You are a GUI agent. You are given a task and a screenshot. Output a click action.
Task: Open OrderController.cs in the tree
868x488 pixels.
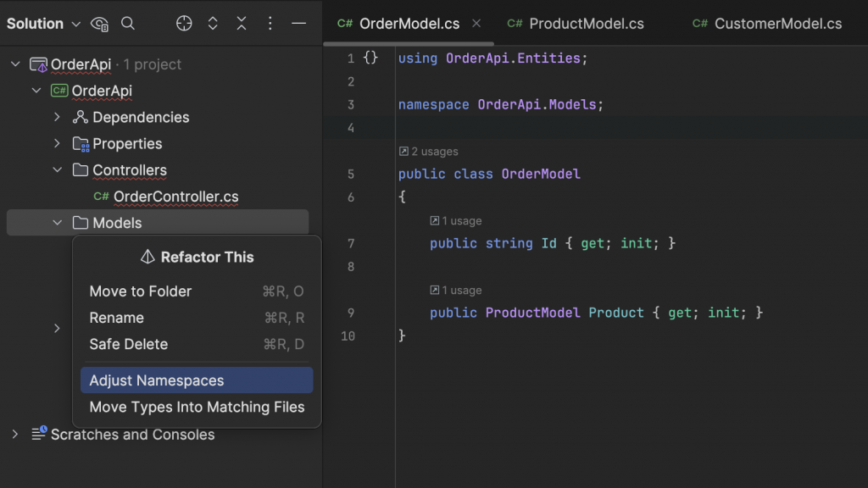[x=175, y=197]
